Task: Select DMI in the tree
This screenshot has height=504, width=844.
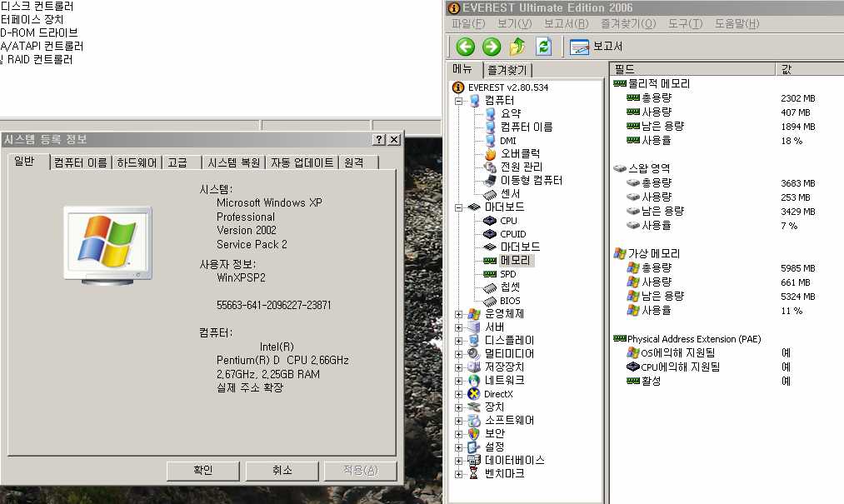Action: 507,141
